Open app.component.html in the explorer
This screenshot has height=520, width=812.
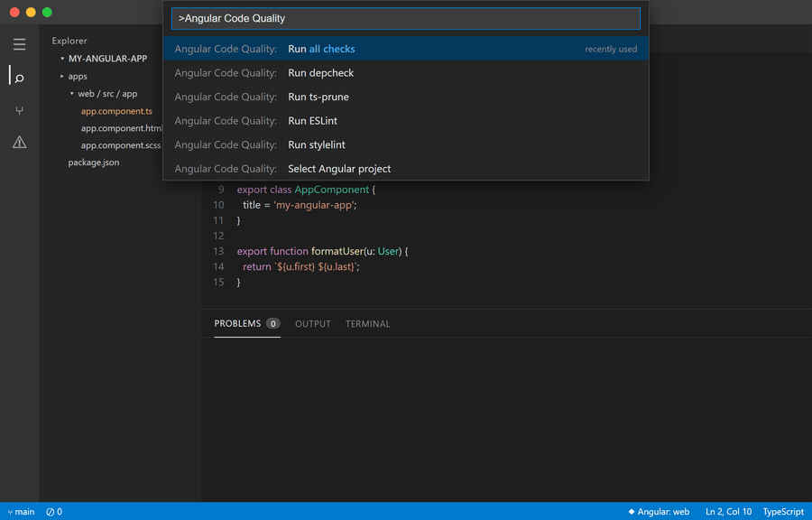pyautogui.click(x=121, y=128)
